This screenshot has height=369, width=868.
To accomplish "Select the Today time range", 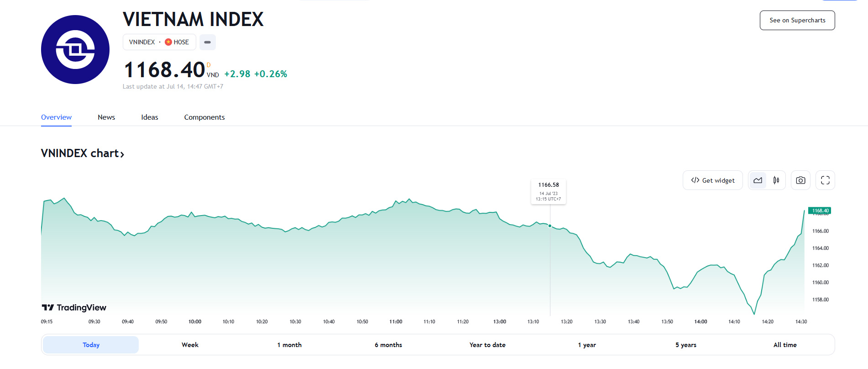I will (x=91, y=345).
